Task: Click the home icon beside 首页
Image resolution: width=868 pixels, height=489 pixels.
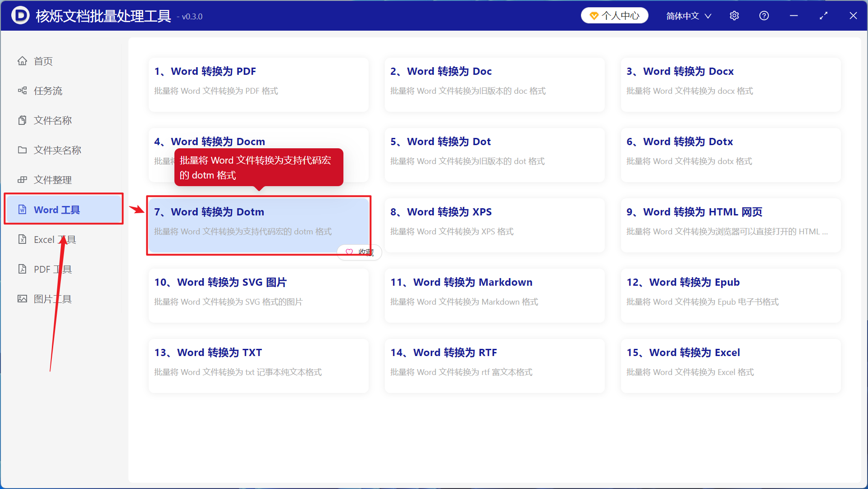Action: (22, 61)
